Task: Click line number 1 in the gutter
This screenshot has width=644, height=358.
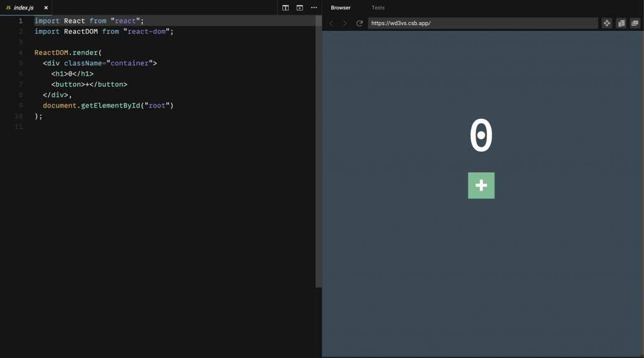Action: 21,21
